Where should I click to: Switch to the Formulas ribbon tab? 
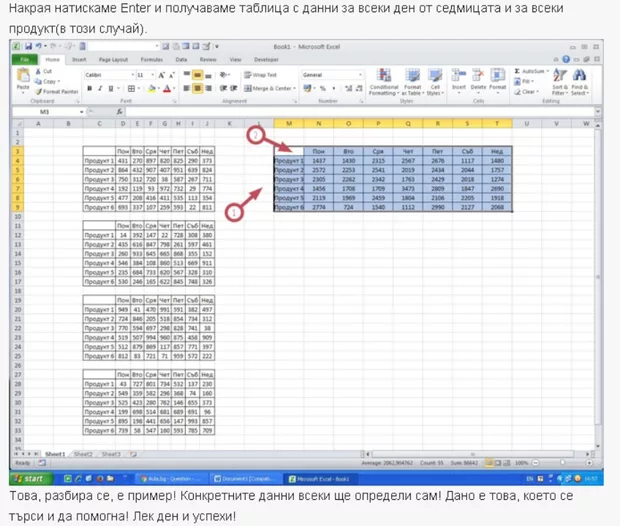click(x=152, y=59)
